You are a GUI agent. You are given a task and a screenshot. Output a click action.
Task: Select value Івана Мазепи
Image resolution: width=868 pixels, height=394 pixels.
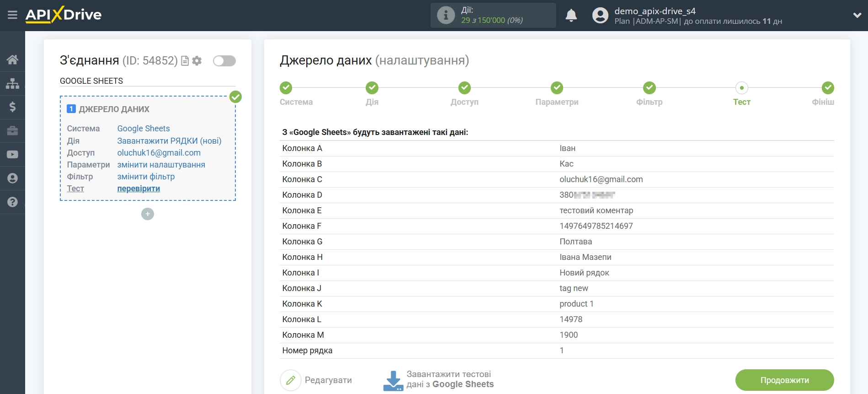(585, 257)
